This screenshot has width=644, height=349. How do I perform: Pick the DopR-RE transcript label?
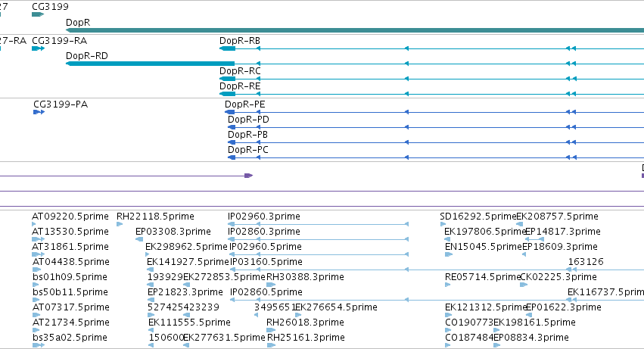240,86
